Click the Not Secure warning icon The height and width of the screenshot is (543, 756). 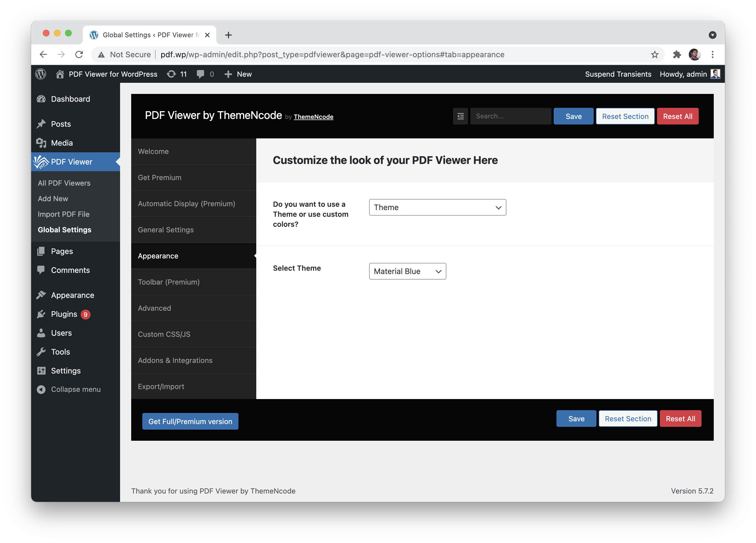[101, 54]
